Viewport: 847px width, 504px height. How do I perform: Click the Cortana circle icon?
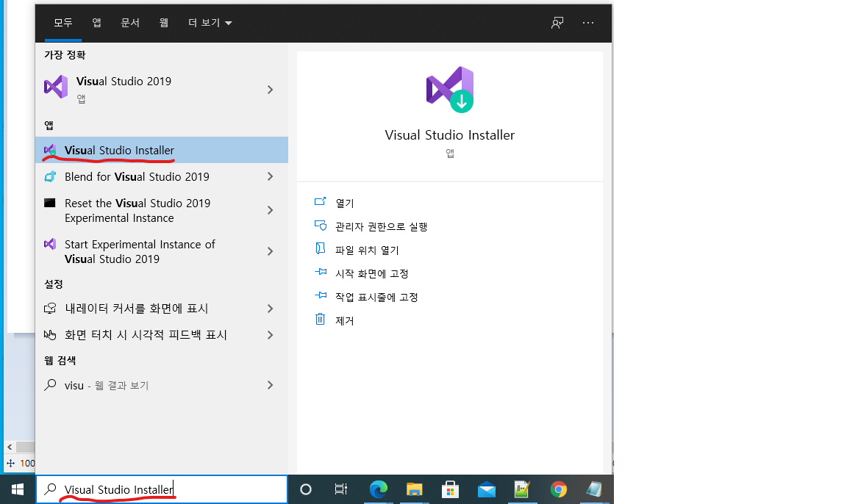(306, 489)
